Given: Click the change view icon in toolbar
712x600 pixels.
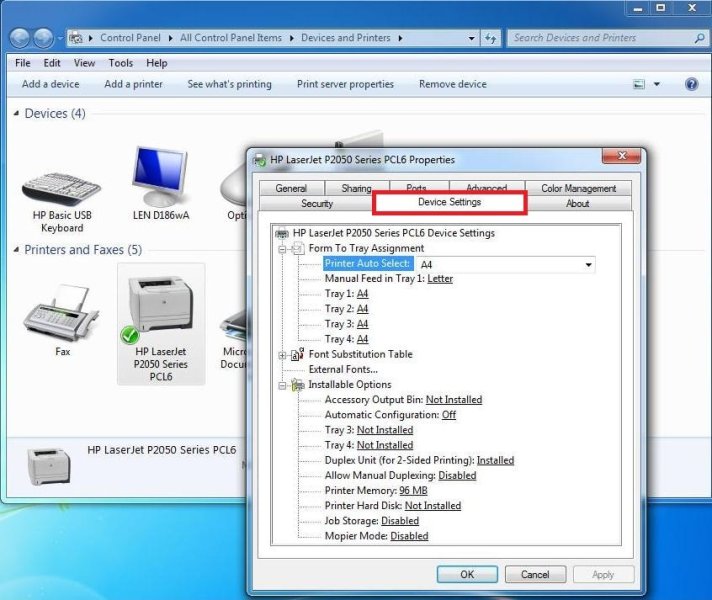Looking at the screenshot, I should (x=639, y=84).
